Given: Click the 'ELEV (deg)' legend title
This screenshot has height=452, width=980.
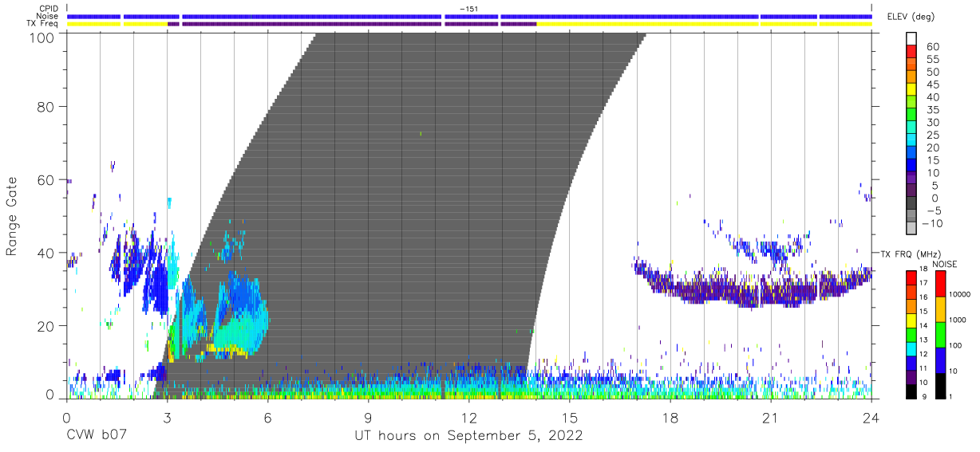Looking at the screenshot, I should (x=911, y=17).
